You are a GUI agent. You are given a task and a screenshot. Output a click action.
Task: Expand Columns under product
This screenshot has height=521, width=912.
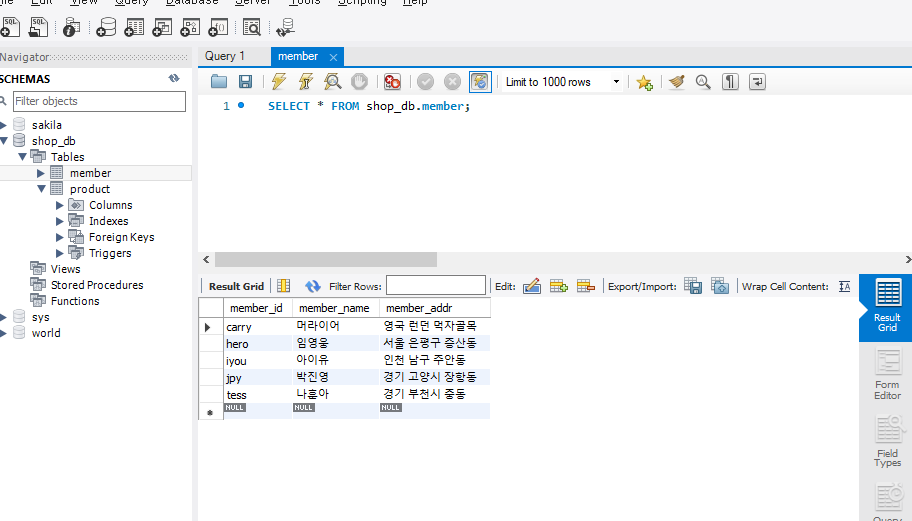pos(59,205)
